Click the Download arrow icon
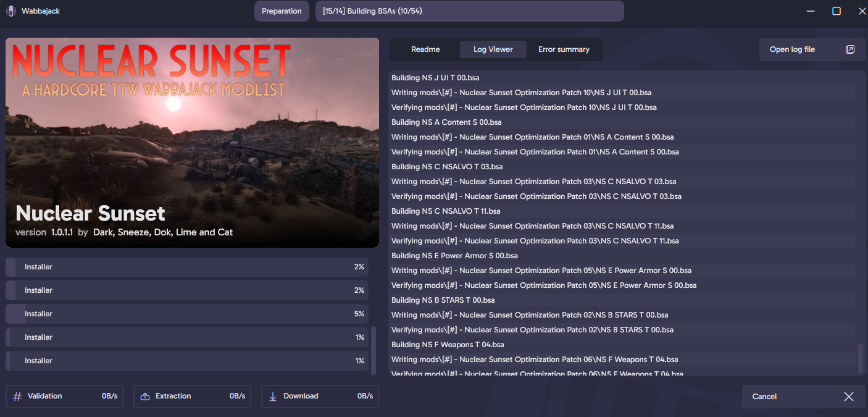The image size is (868, 417). coord(273,397)
